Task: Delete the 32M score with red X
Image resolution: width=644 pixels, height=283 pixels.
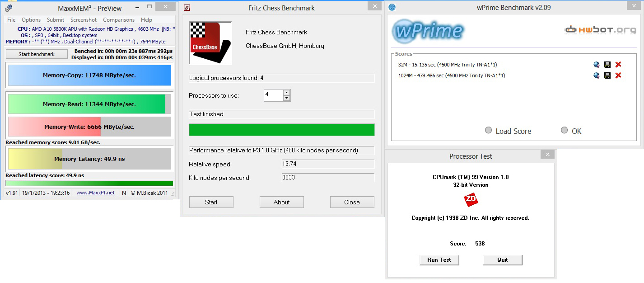Action: point(618,65)
